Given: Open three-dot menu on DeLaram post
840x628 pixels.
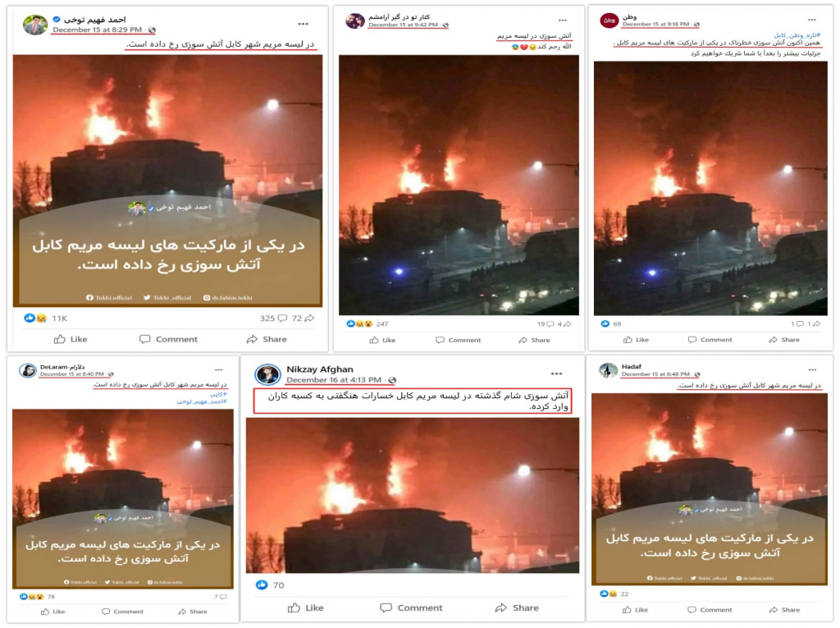Looking at the screenshot, I should click(218, 370).
